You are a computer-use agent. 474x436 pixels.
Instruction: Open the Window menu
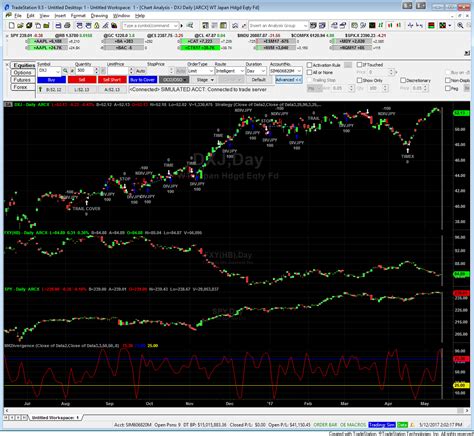pyautogui.click(x=121, y=16)
